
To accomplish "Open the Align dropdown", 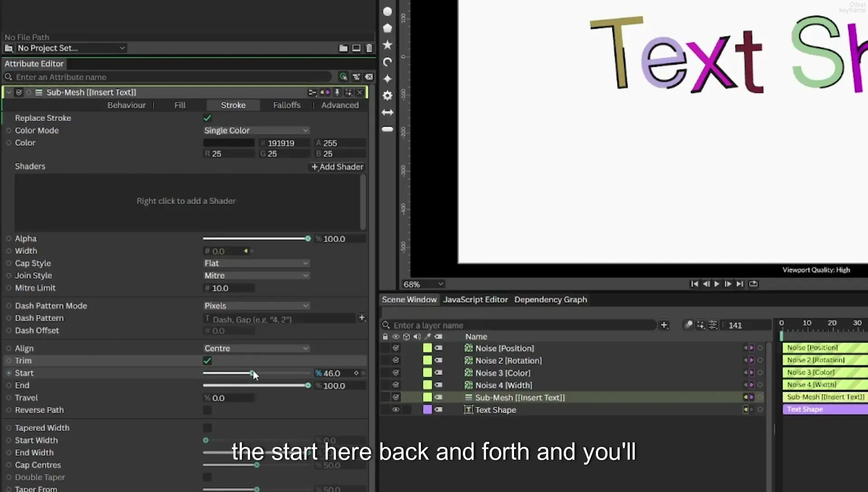I will coord(256,348).
